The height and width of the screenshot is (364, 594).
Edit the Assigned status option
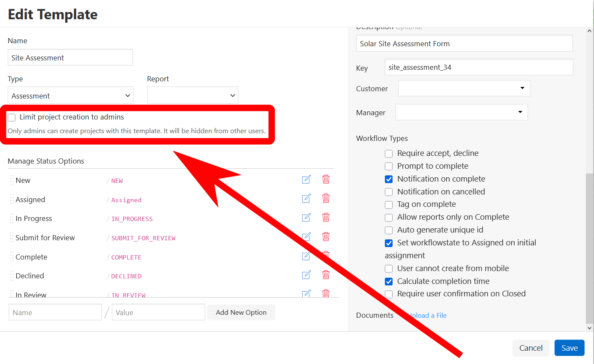306,198
